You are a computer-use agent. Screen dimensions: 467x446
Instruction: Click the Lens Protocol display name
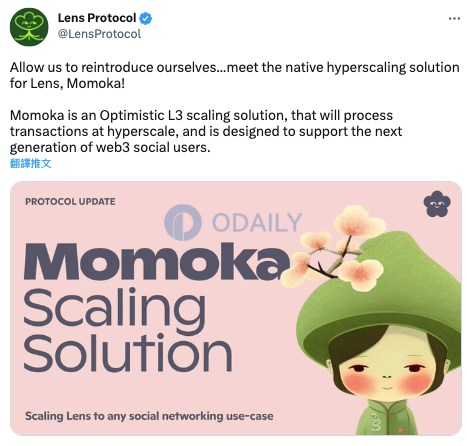97,18
